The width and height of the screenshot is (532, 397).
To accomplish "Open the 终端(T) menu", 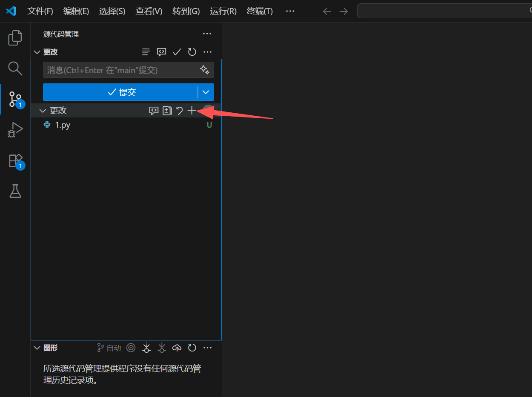I will tap(260, 11).
